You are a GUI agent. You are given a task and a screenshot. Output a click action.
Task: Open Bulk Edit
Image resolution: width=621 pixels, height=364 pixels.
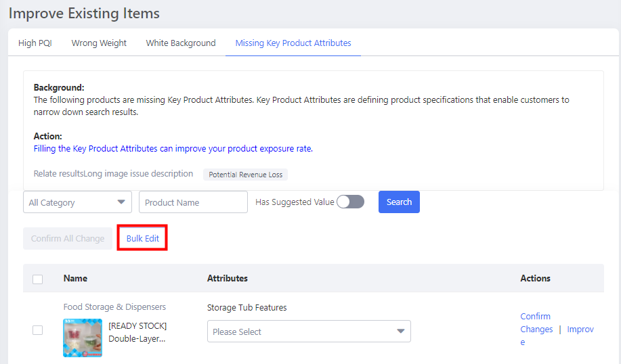click(142, 239)
